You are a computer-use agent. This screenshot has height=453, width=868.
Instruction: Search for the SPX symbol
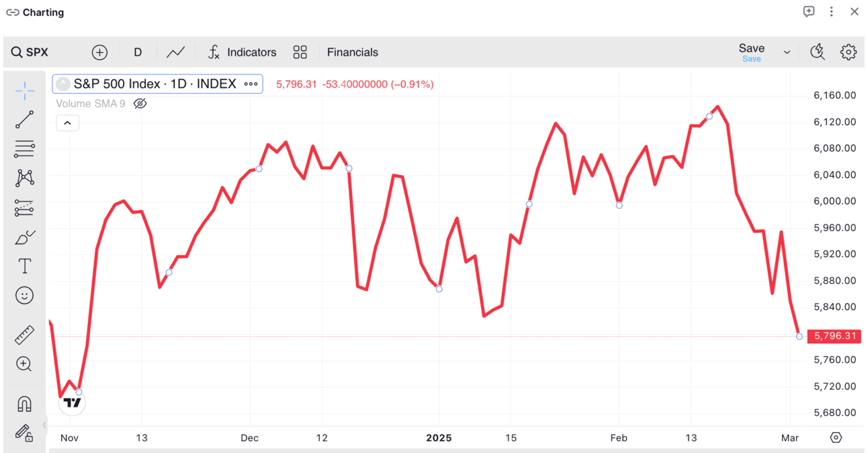coord(30,52)
